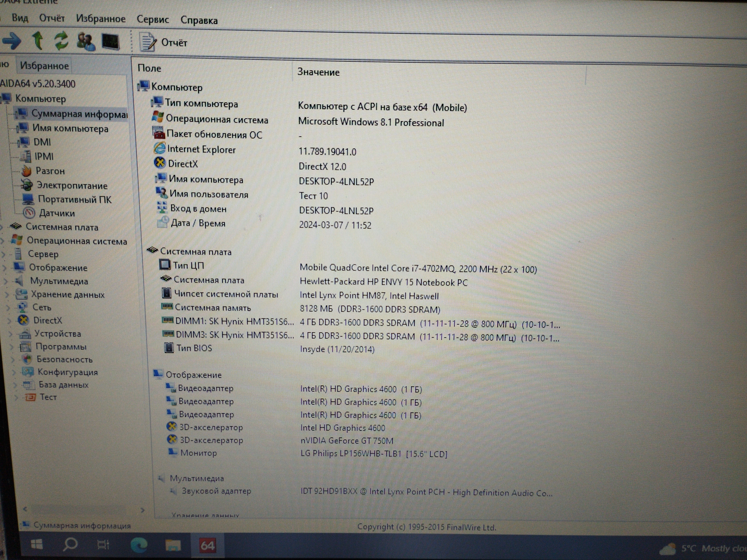This screenshot has width=747, height=560.
Task: Click the Хранение данных tree icon
Action: coord(21,294)
